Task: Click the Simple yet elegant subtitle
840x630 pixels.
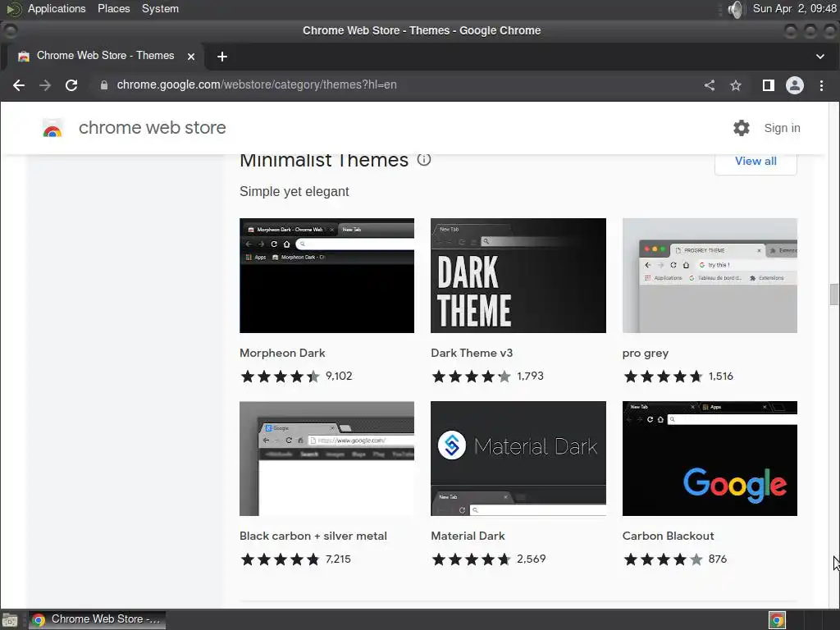Action: pos(294,192)
